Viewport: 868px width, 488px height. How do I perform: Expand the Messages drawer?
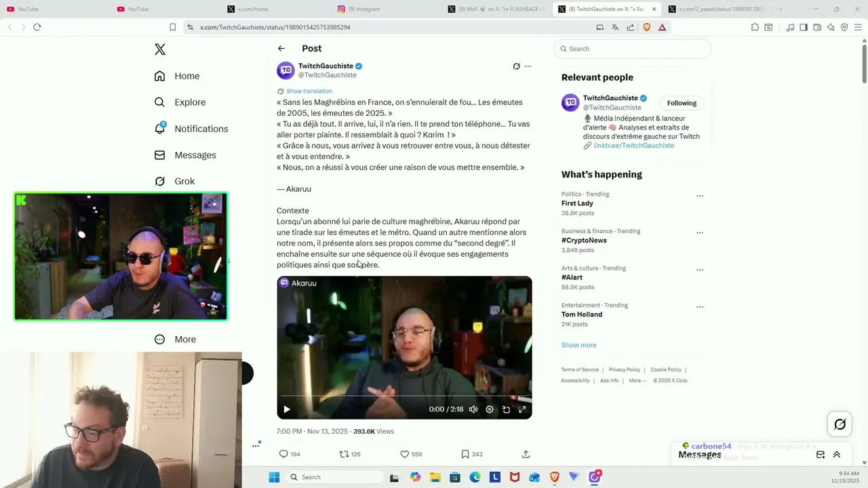coord(837,455)
